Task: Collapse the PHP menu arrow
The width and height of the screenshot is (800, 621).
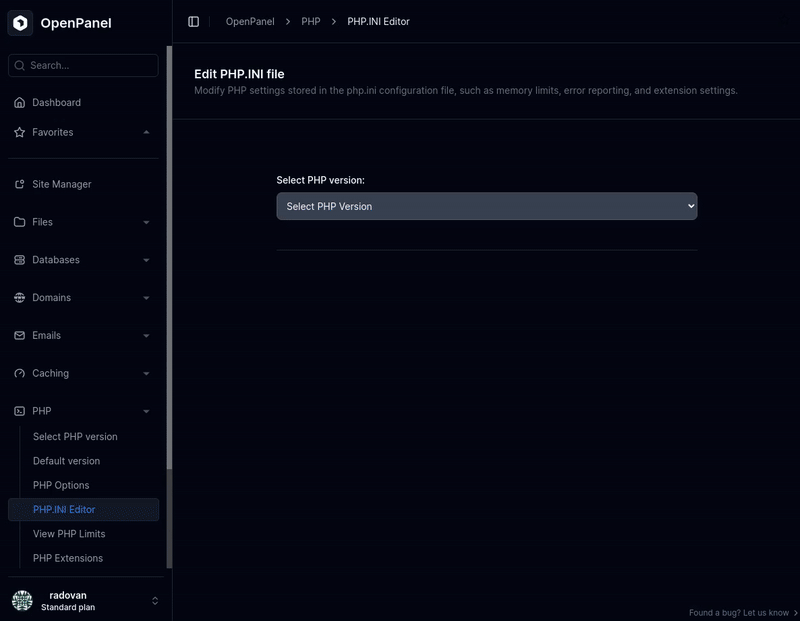Action: (146, 411)
